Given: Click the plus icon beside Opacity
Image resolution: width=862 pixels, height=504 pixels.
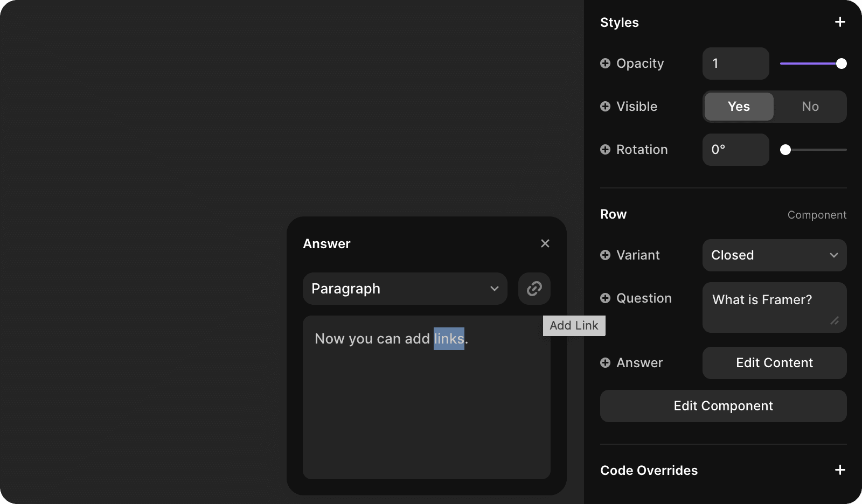Looking at the screenshot, I should point(605,64).
